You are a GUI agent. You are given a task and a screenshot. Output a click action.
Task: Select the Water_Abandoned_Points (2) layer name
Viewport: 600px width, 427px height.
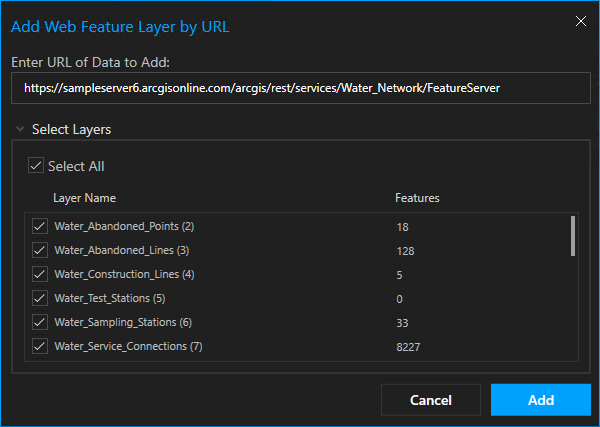(124, 226)
